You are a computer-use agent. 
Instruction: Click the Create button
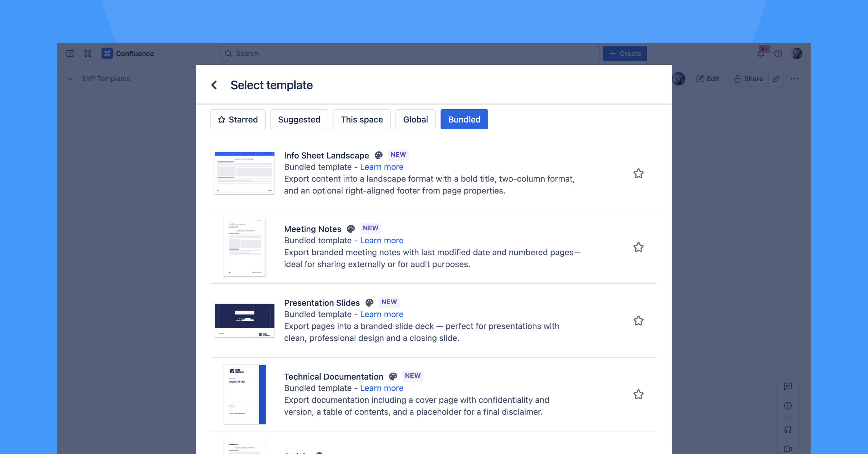coord(625,54)
